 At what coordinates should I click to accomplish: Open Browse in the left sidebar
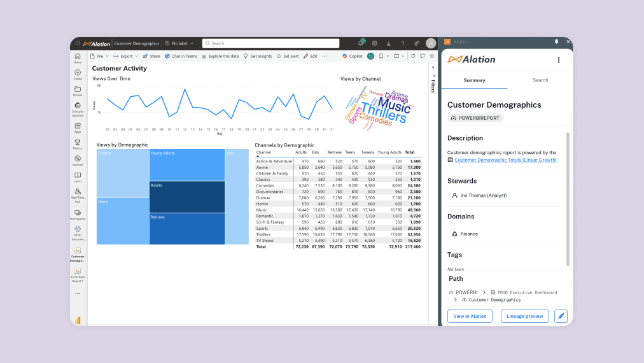pos(78,91)
